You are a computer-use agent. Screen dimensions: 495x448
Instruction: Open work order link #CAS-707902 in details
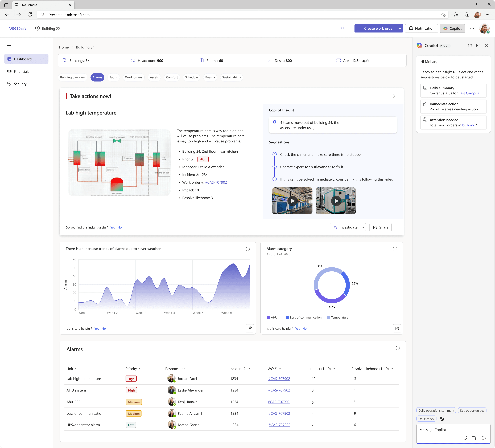tap(216, 182)
